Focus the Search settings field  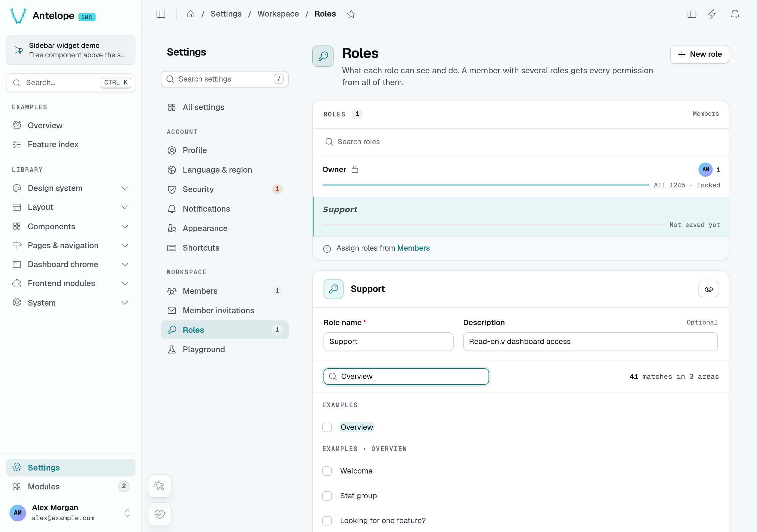224,79
